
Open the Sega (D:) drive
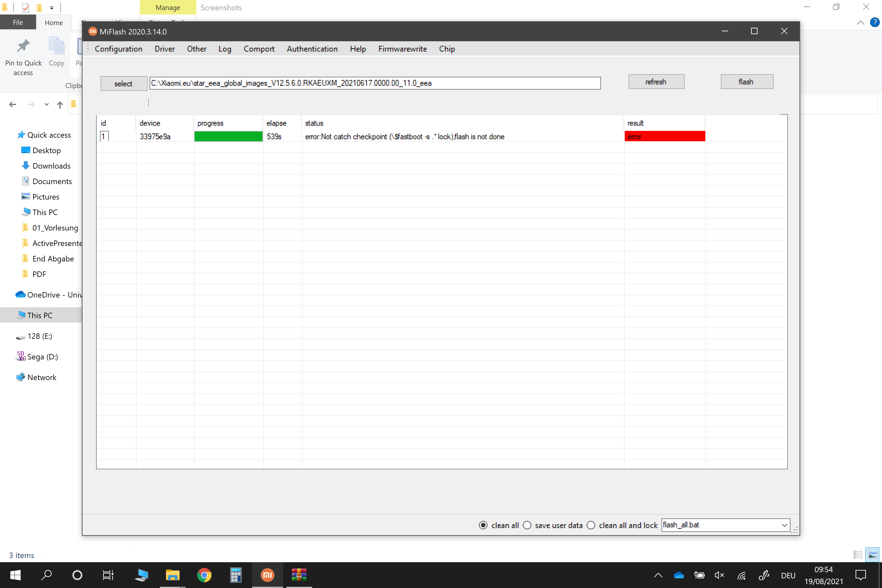(x=42, y=357)
